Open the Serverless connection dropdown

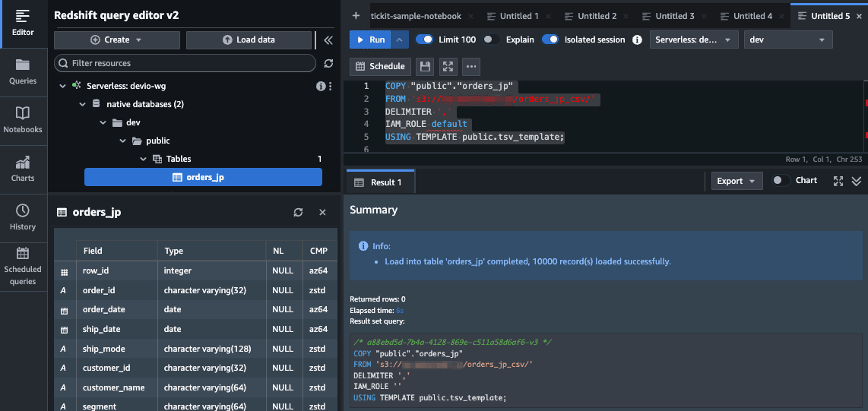[x=694, y=40]
